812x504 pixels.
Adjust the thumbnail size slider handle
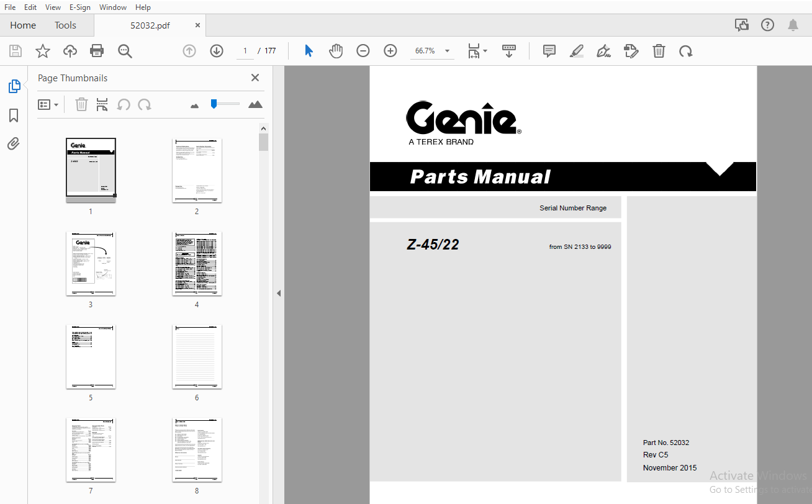pyautogui.click(x=214, y=104)
